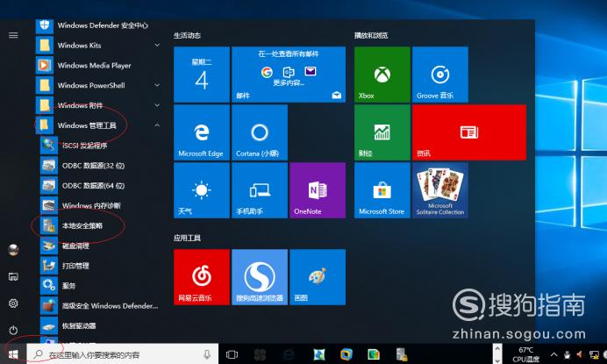Launch the 网易云音乐 tile
Viewport: 607px width, 364px height.
tap(202, 277)
